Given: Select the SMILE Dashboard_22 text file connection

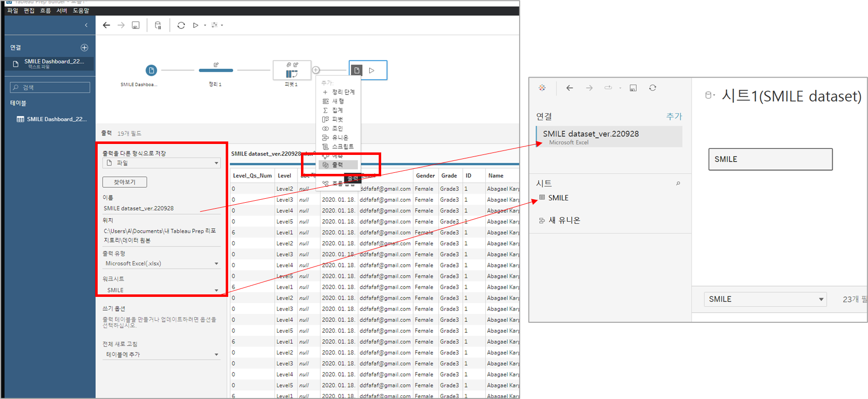Looking at the screenshot, I should pyautogui.click(x=50, y=63).
